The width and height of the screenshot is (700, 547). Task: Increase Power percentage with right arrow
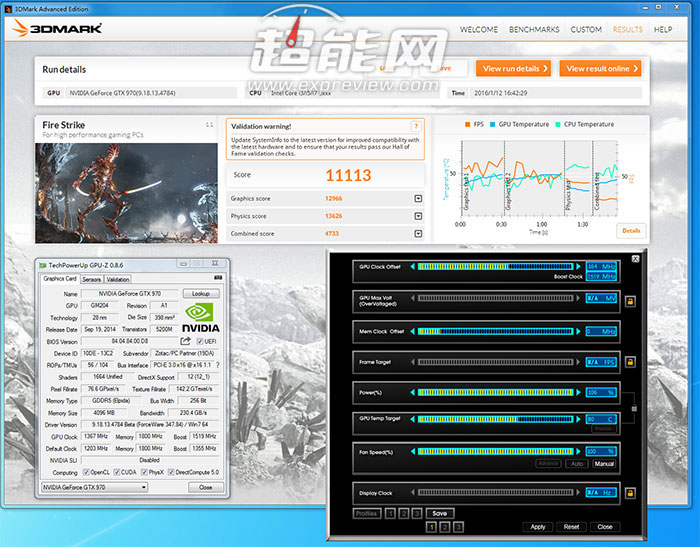pos(579,392)
